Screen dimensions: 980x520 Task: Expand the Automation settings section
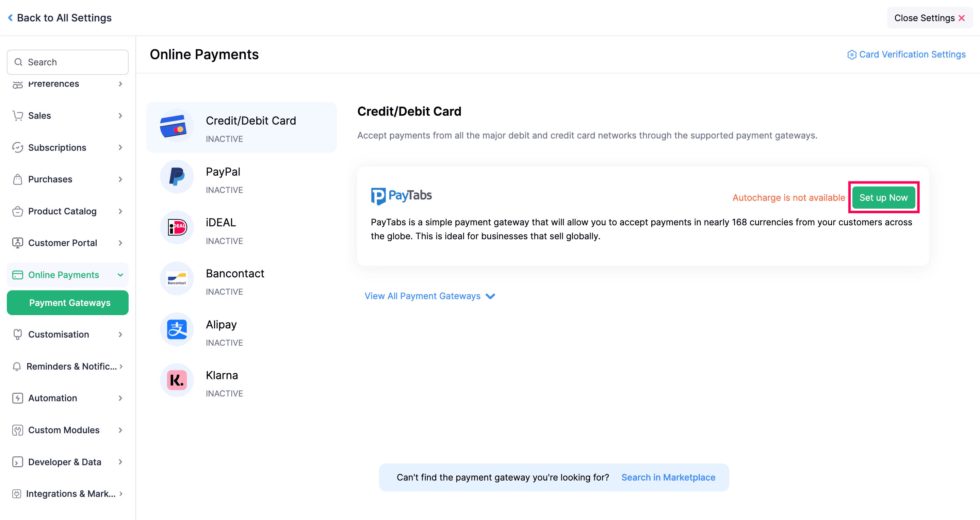(68, 398)
